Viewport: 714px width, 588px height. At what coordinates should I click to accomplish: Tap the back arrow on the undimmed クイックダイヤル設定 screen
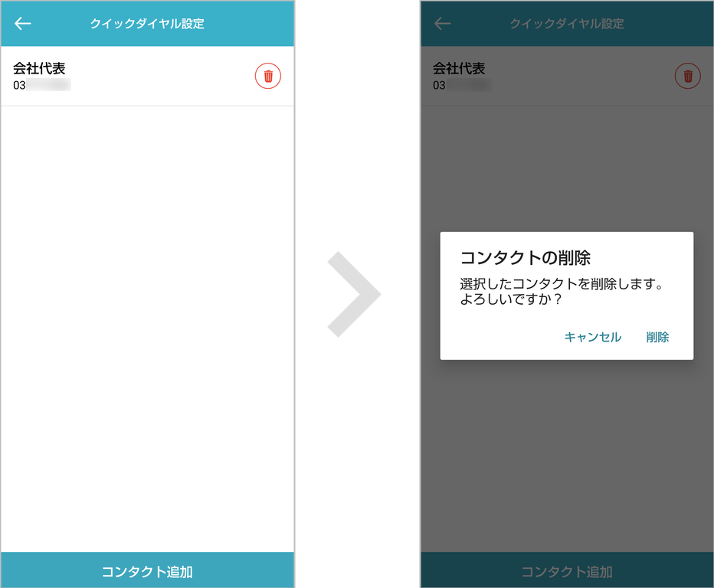[x=23, y=23]
